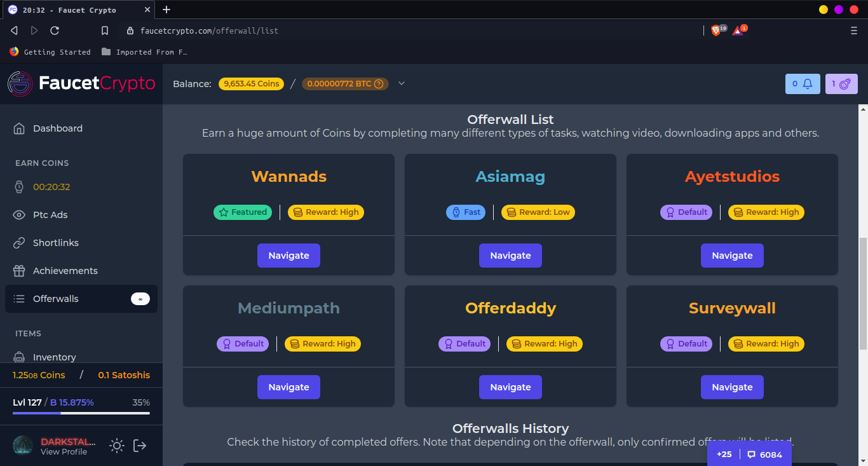Click the logout arrow icon
This screenshot has width=868, height=466.
point(140,446)
